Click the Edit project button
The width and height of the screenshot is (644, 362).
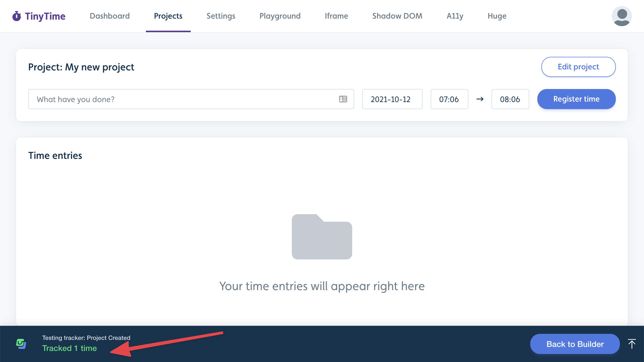[578, 67]
